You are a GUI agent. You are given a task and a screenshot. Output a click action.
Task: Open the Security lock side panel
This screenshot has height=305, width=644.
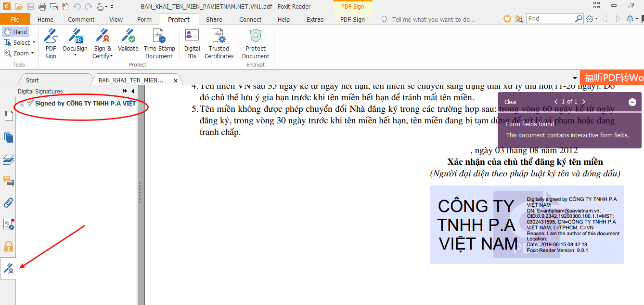(9, 246)
